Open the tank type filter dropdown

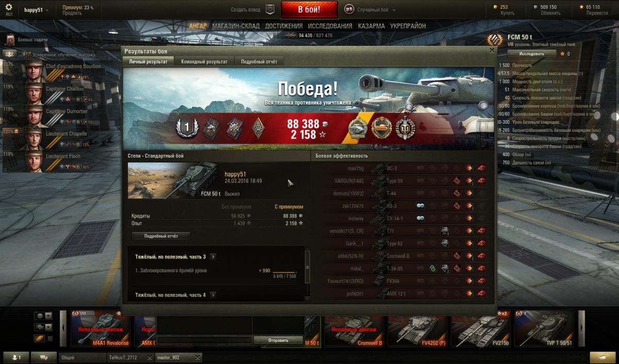click(x=48, y=327)
